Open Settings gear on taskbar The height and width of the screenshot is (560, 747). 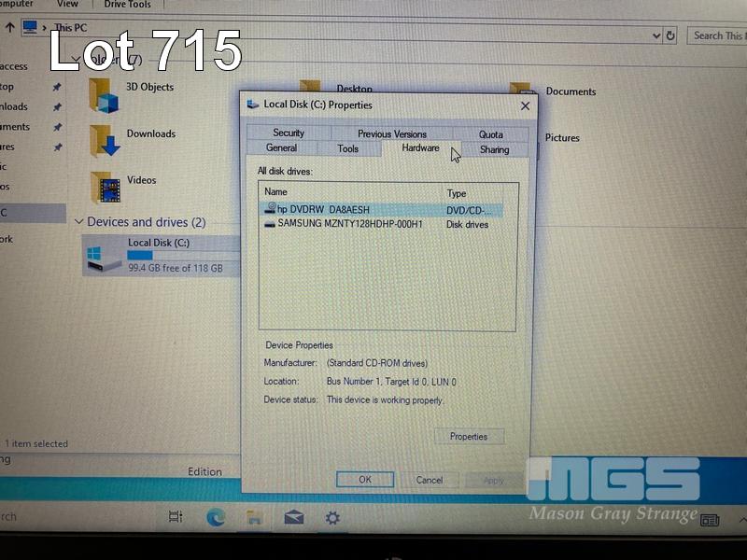[332, 518]
